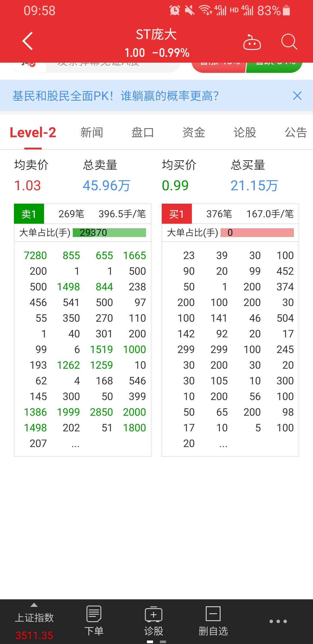The height and width of the screenshot is (644, 313).
Task: Tap the sell order entry 1665
Action: (x=134, y=256)
